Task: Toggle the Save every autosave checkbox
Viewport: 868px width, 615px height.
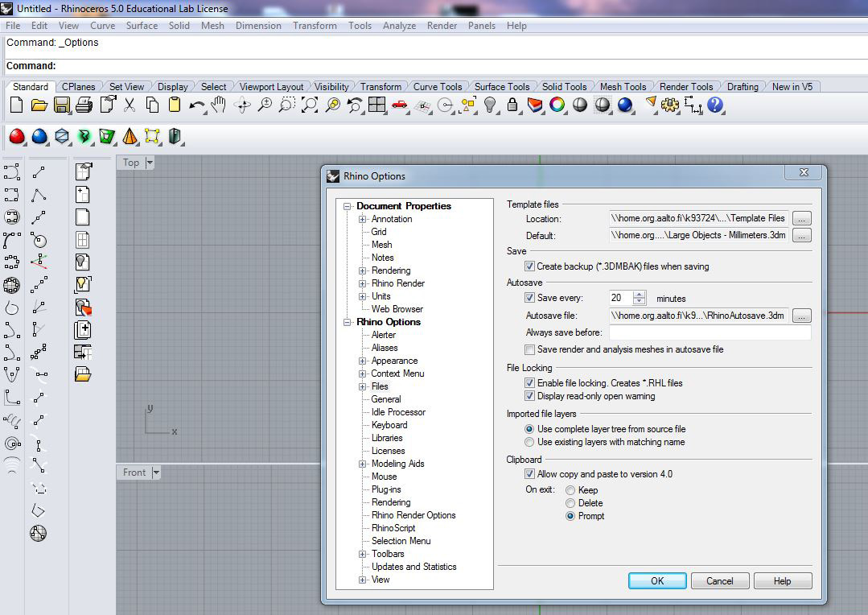Action: tap(530, 298)
